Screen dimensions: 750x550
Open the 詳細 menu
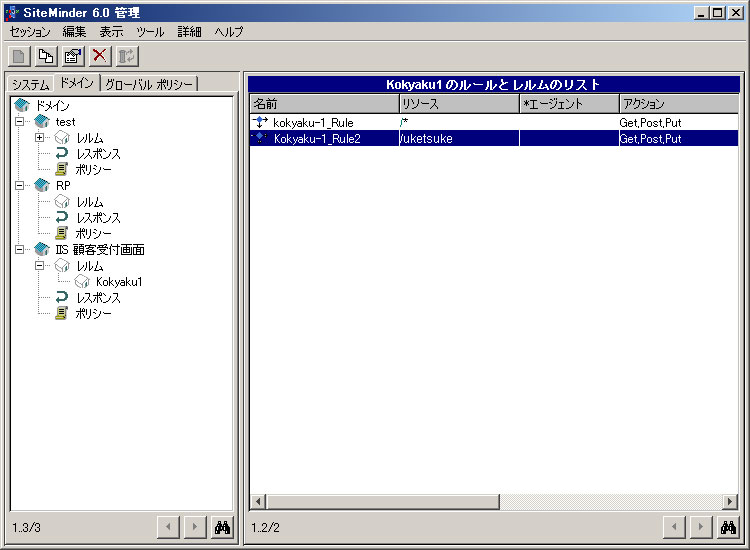click(189, 32)
